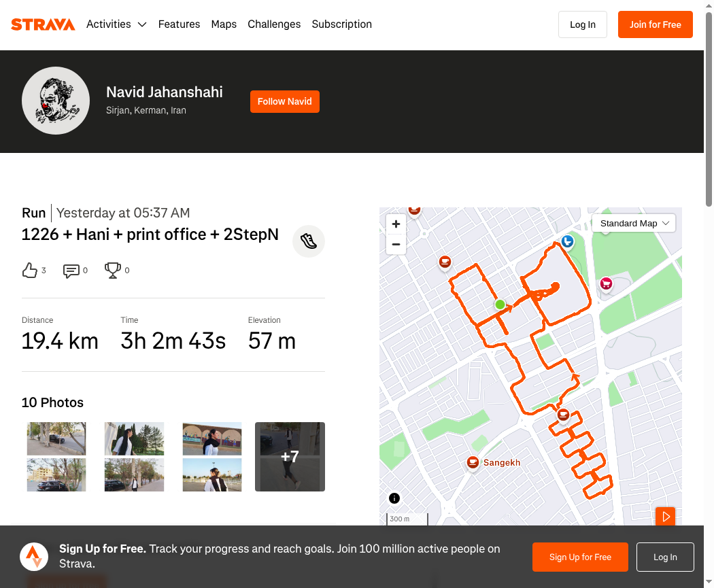Image resolution: width=714 pixels, height=588 pixels.
Task: Click the 3h 2m 43s time value
Action: click(x=173, y=341)
